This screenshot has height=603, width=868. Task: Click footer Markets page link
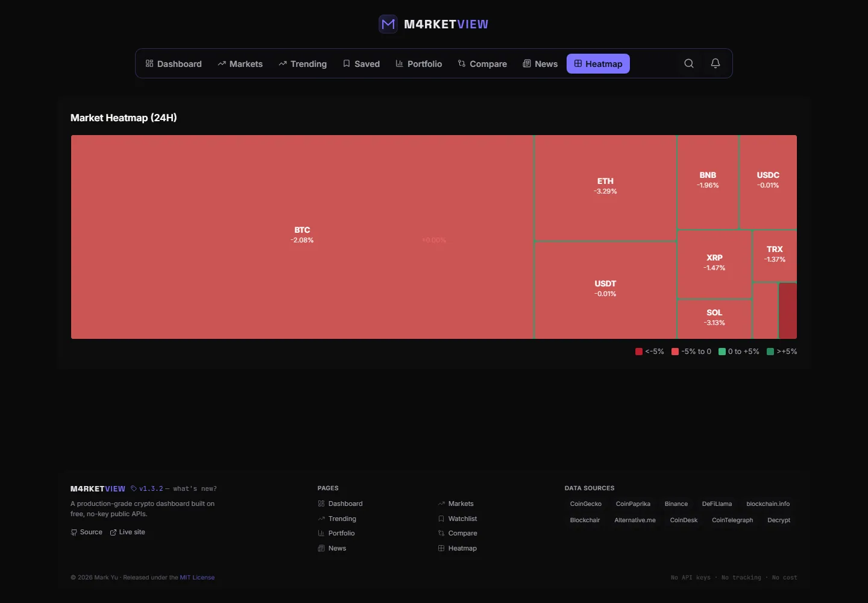456,504
